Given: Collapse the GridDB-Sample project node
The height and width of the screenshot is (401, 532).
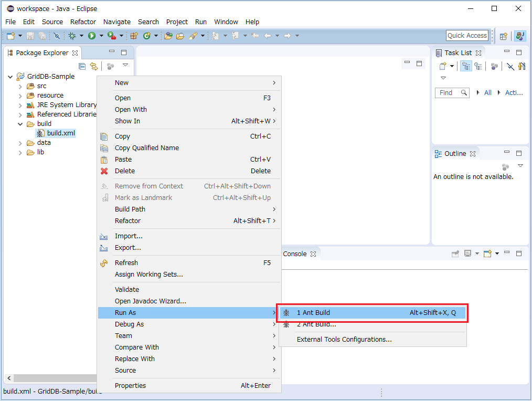Looking at the screenshot, I should coord(10,77).
